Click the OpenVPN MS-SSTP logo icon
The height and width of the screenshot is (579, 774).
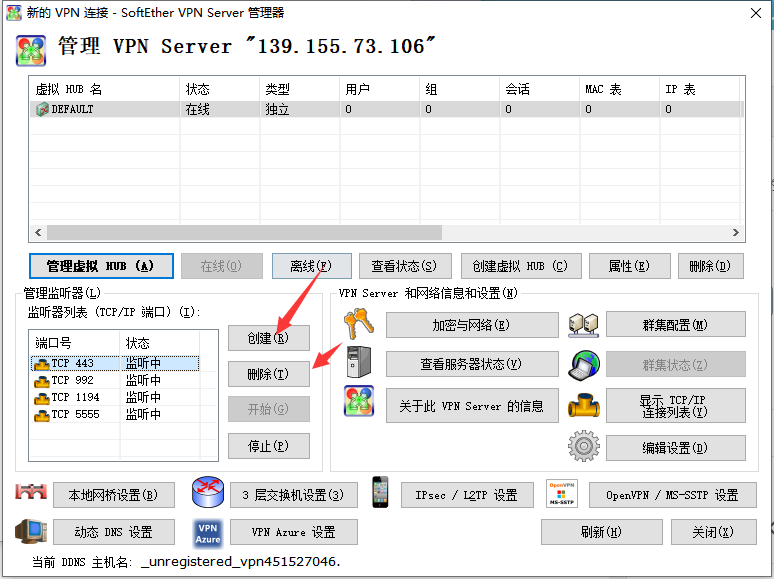pyautogui.click(x=562, y=493)
